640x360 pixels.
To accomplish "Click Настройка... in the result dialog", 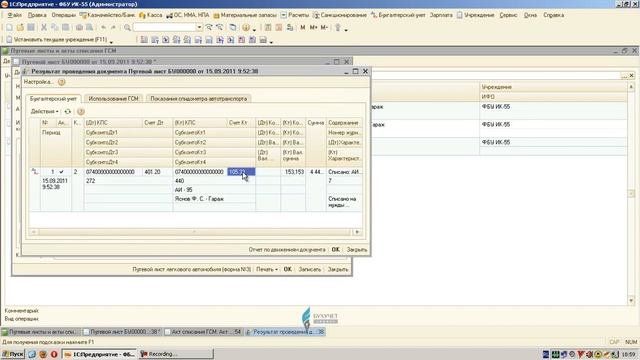I will pos(39,82).
